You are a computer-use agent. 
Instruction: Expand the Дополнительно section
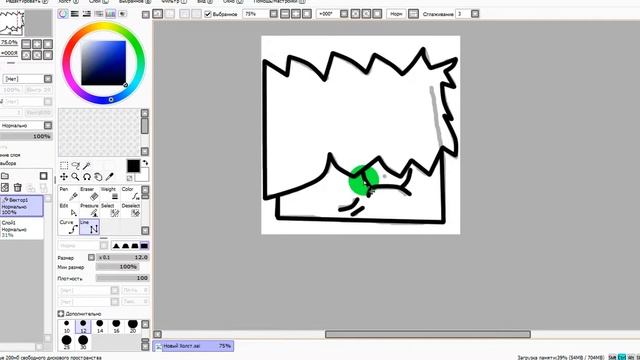pyautogui.click(x=61, y=313)
